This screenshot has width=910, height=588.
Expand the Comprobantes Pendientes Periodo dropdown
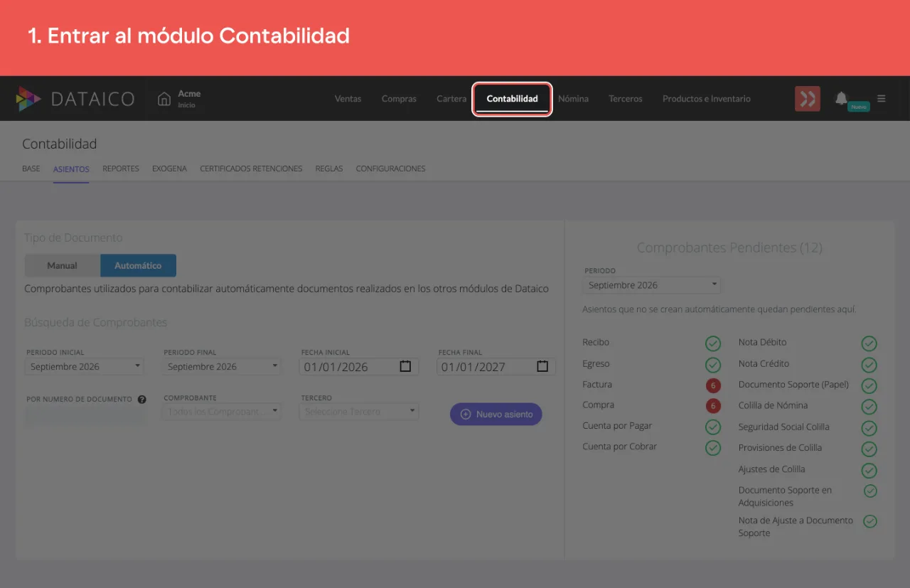pos(652,285)
